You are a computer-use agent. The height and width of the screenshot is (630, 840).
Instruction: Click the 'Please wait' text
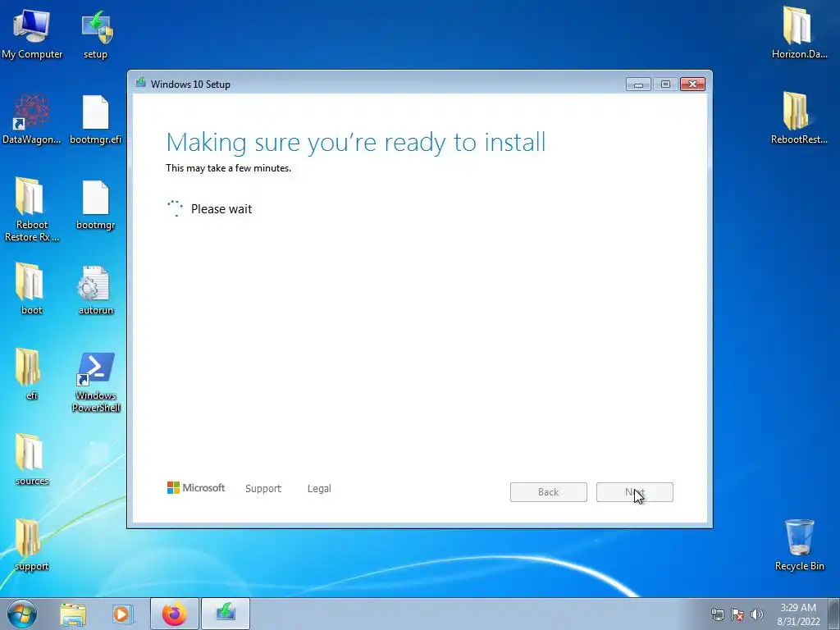pyautogui.click(x=221, y=209)
